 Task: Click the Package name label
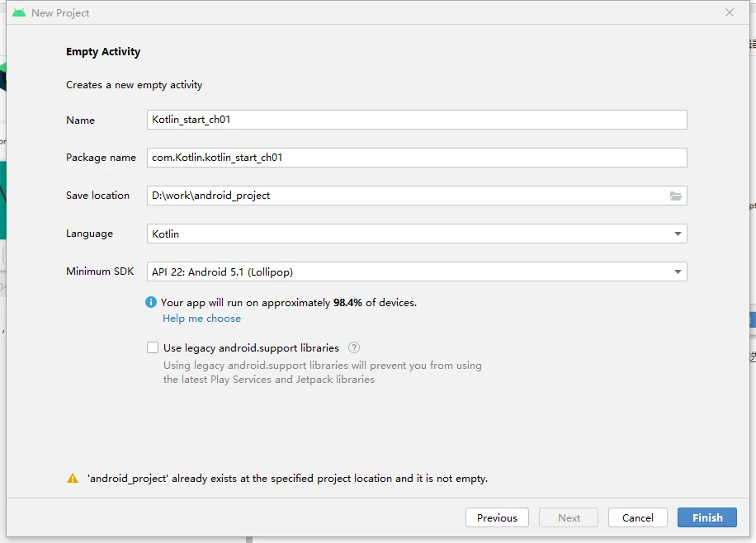(101, 158)
